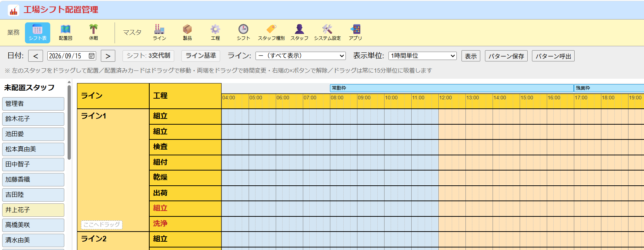The image size is (644, 250).
Task: Select staff card 吉田陸
Action: (33, 195)
